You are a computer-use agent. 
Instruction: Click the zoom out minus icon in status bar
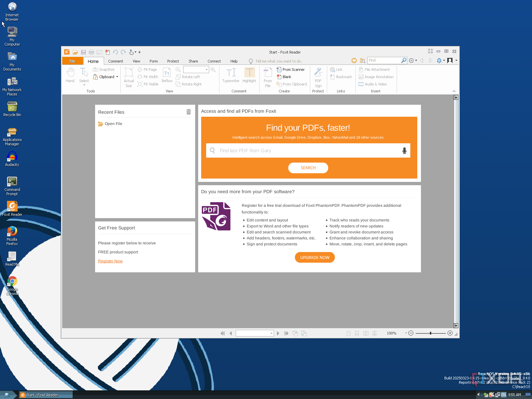tap(411, 333)
